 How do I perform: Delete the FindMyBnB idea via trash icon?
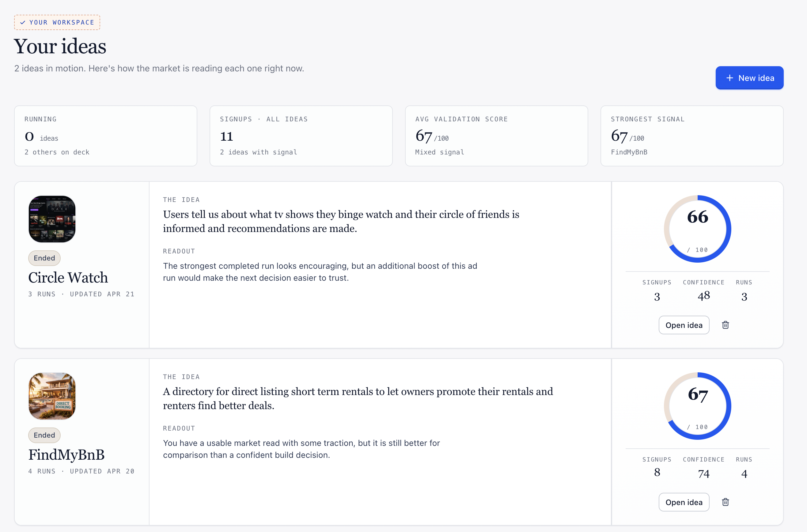[725, 502]
